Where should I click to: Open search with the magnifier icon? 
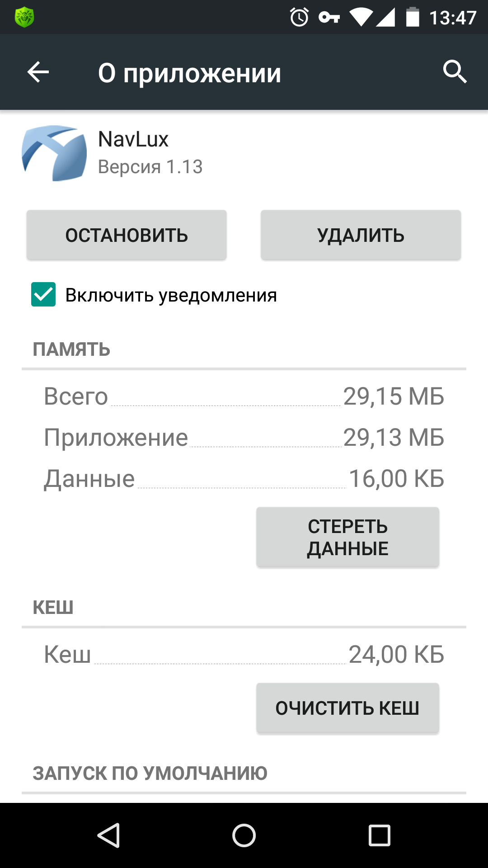click(x=454, y=72)
